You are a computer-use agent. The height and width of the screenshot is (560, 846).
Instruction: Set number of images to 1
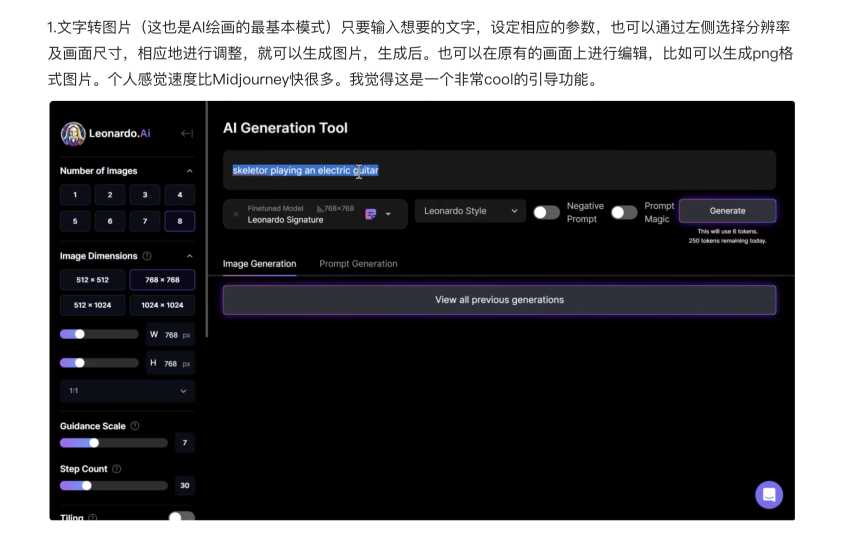pyautogui.click(x=75, y=195)
